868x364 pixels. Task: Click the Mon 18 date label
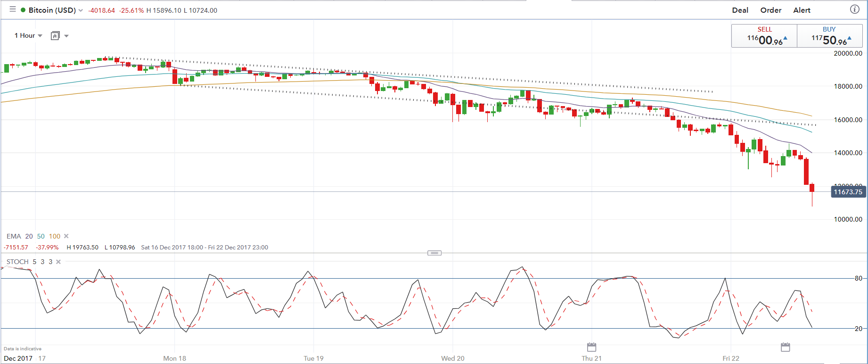(x=175, y=358)
